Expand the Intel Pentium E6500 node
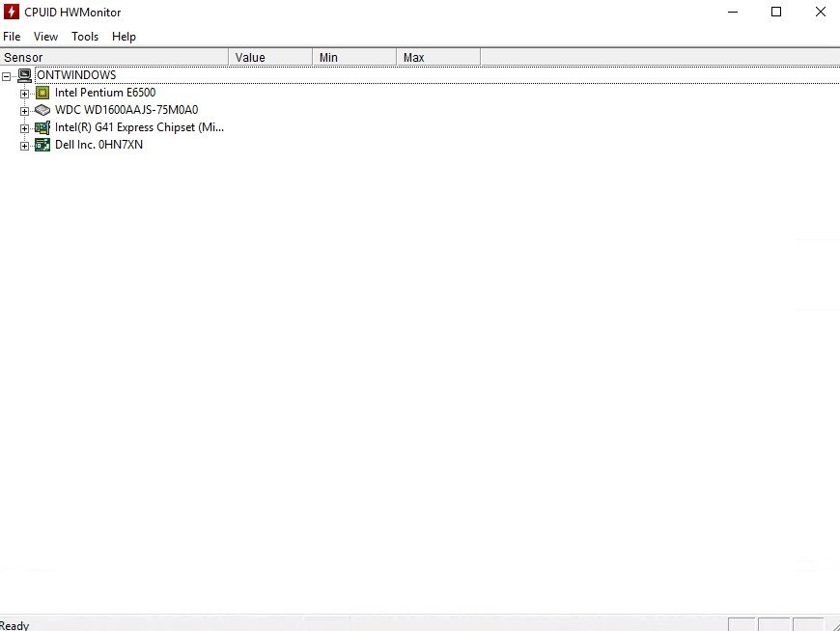This screenshot has height=631, width=840. 24,94
